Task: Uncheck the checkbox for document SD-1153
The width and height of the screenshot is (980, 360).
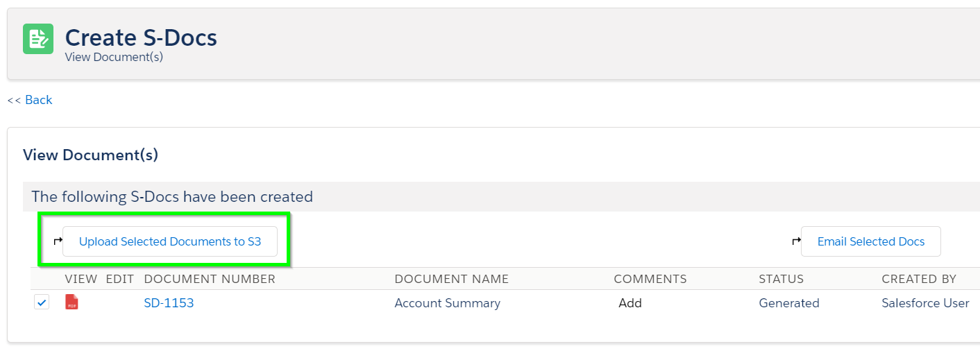Action: [x=42, y=302]
